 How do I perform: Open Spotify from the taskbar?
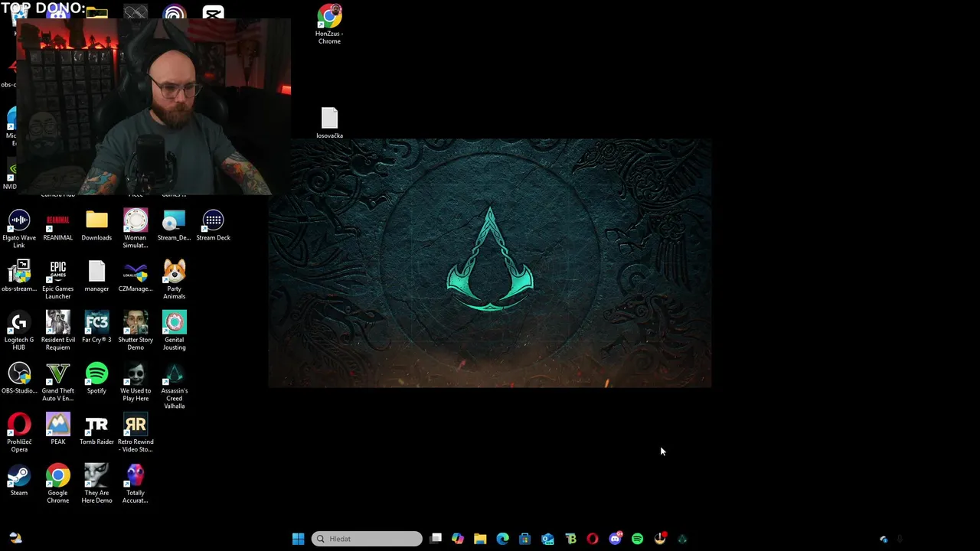pyautogui.click(x=637, y=539)
